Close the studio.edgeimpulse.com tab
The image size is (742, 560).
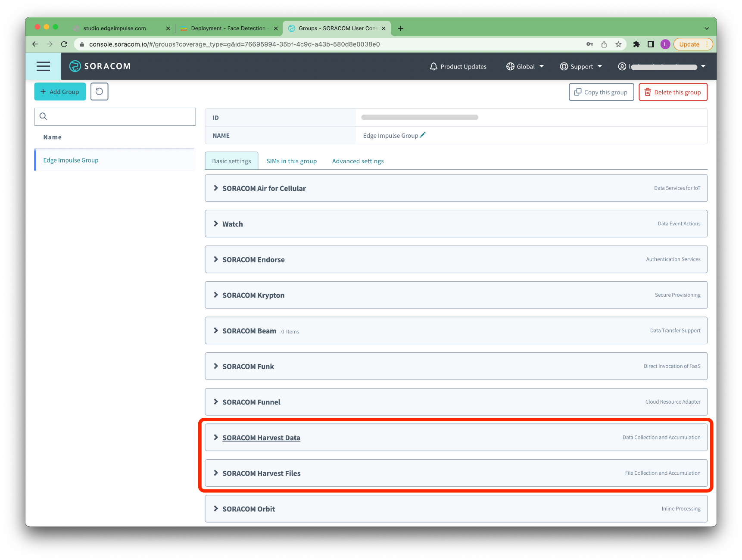point(168,28)
